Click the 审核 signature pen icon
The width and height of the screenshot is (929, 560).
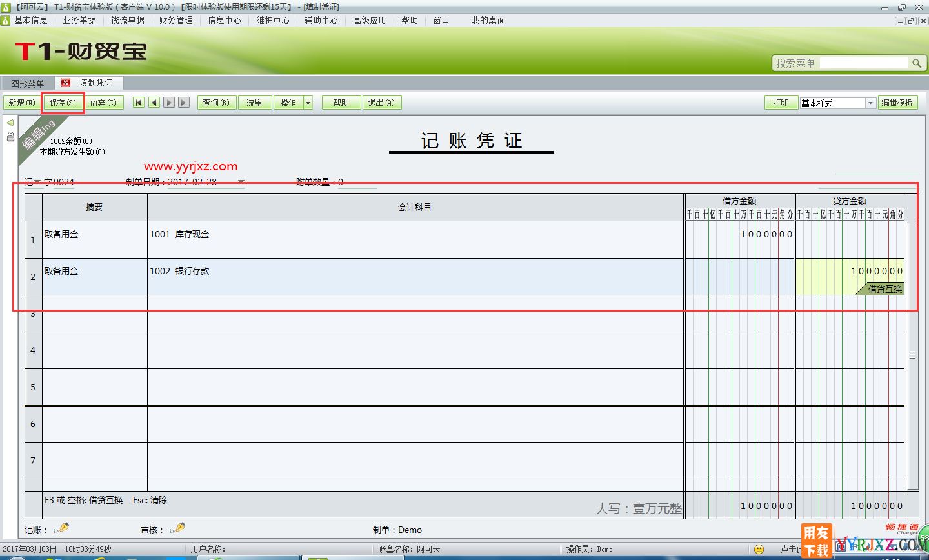pyautogui.click(x=177, y=528)
